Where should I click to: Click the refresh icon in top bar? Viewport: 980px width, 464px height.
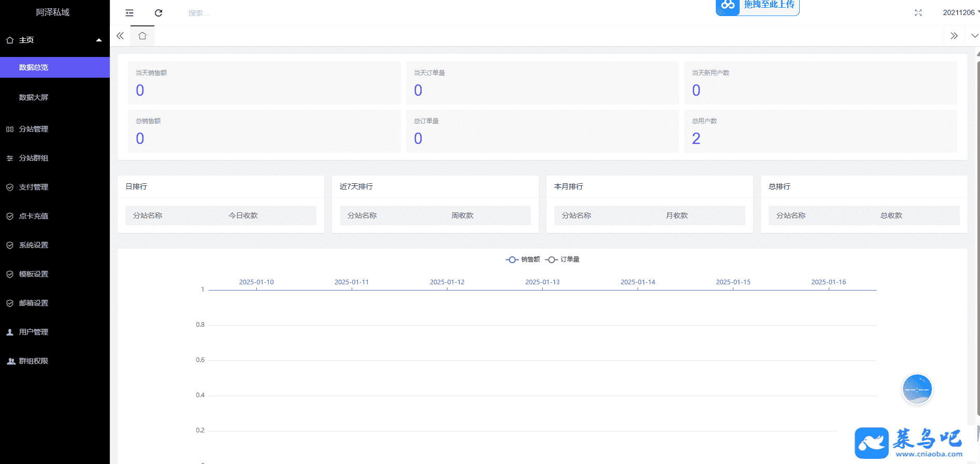pos(158,13)
